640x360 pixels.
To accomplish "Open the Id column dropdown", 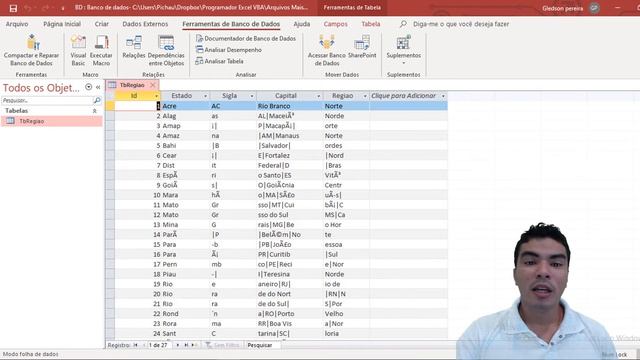I will (156, 96).
